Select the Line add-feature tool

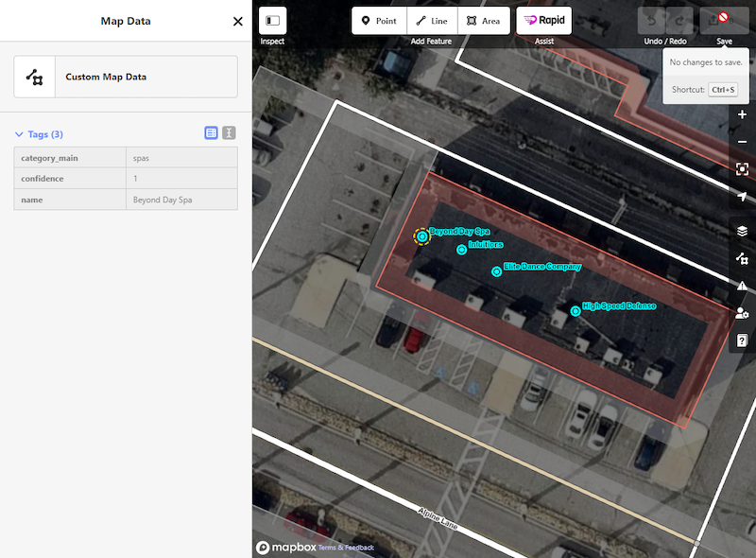[432, 21]
